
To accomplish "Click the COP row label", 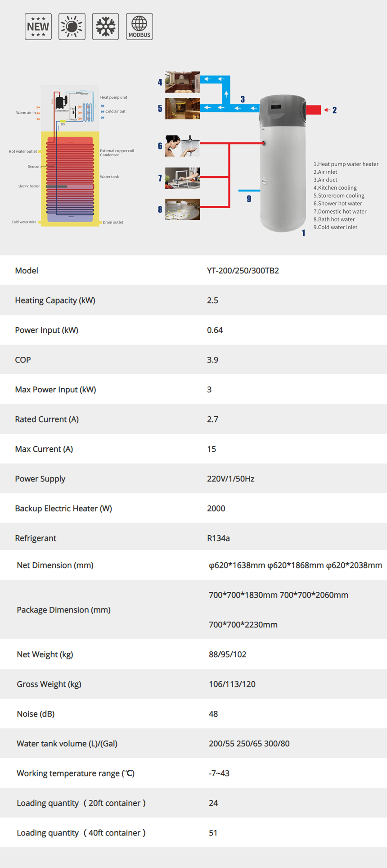I will point(23,360).
